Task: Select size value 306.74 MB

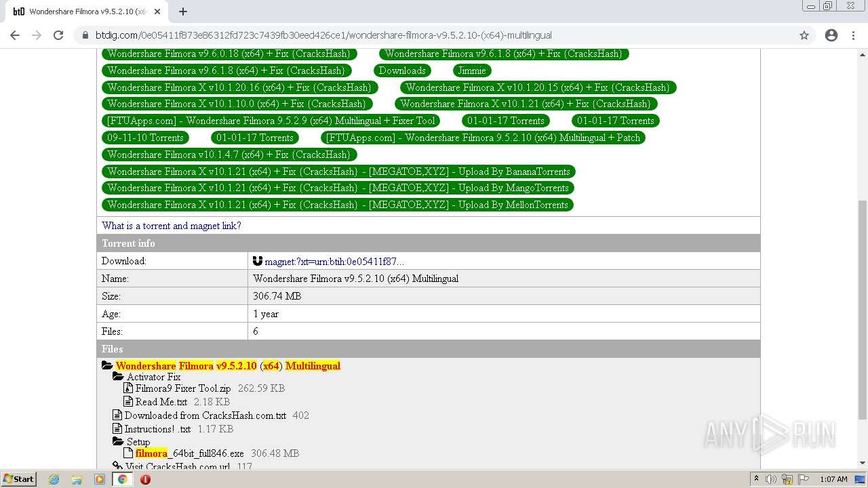Action: click(x=277, y=296)
